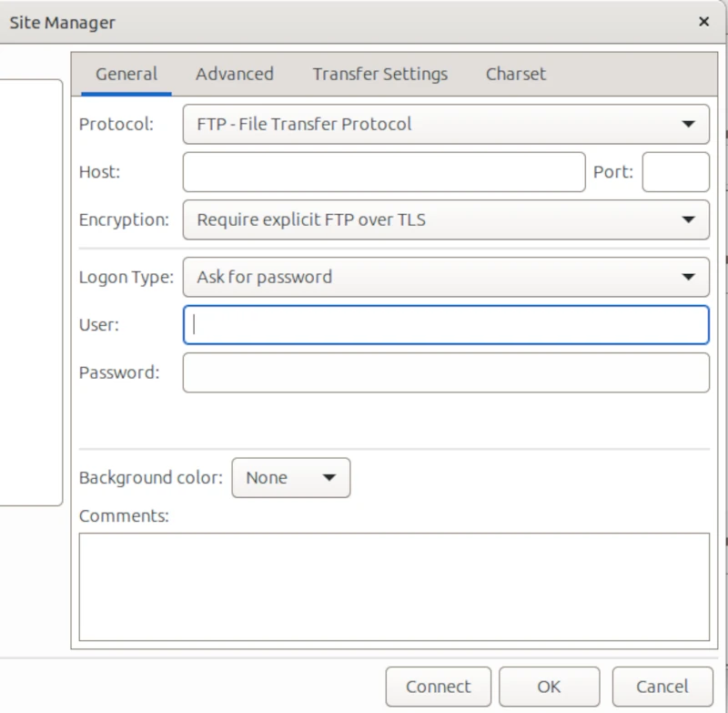This screenshot has width=728, height=713.
Task: Click inside the Comments text area
Action: click(x=394, y=586)
